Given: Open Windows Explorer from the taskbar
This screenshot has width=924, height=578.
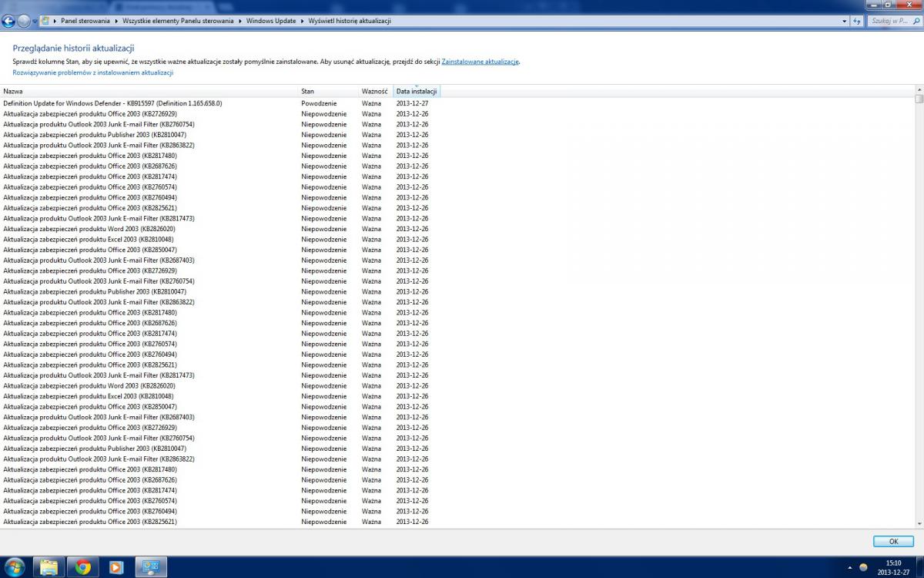Looking at the screenshot, I should click(x=49, y=567).
